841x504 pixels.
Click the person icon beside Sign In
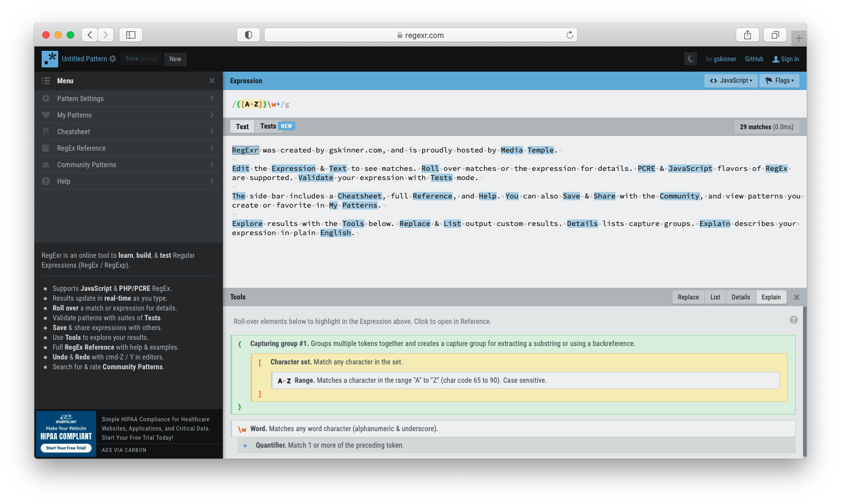click(x=776, y=59)
